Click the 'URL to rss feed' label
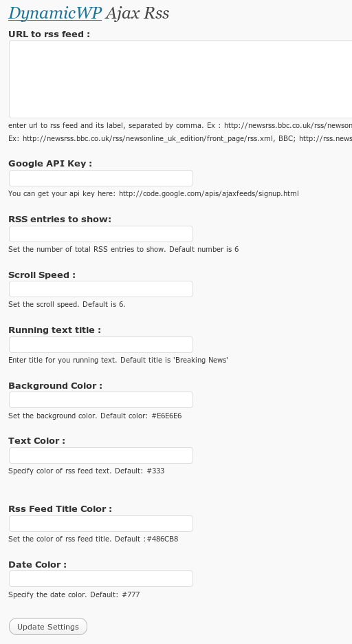 pyautogui.click(x=49, y=34)
